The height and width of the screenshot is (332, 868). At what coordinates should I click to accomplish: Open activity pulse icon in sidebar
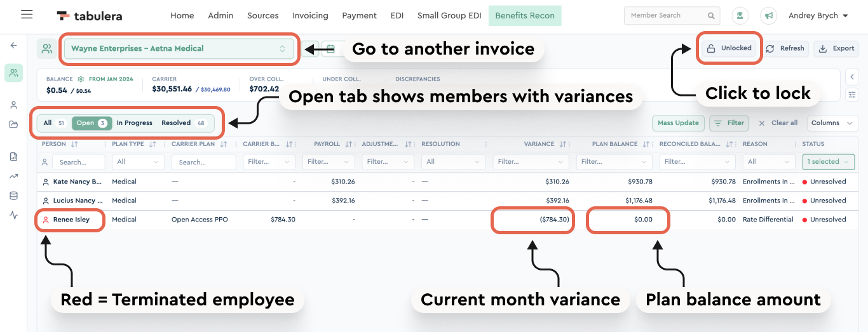pyautogui.click(x=13, y=215)
